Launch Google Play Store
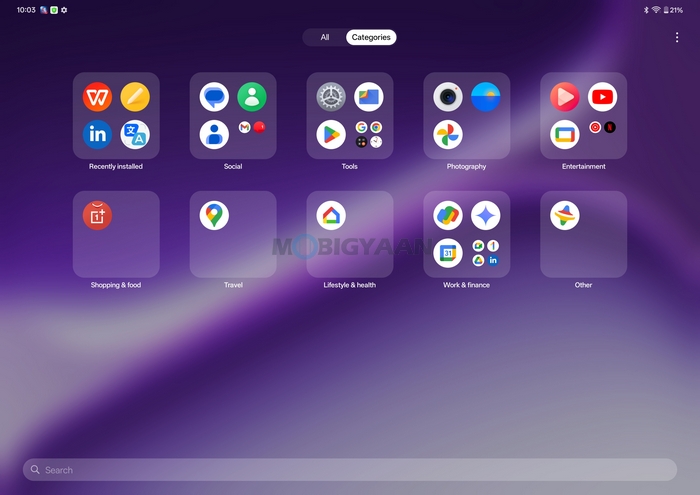The width and height of the screenshot is (700, 495). 331,134
